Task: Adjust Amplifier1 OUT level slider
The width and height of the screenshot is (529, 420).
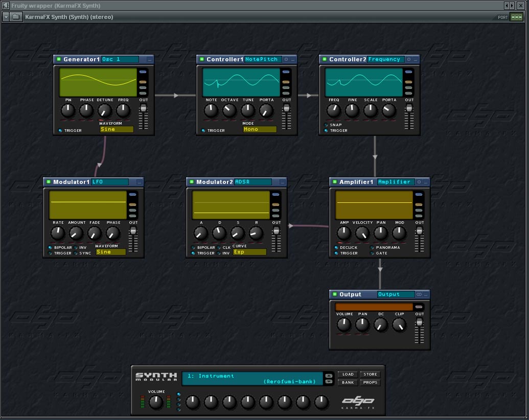Action: coord(419,240)
